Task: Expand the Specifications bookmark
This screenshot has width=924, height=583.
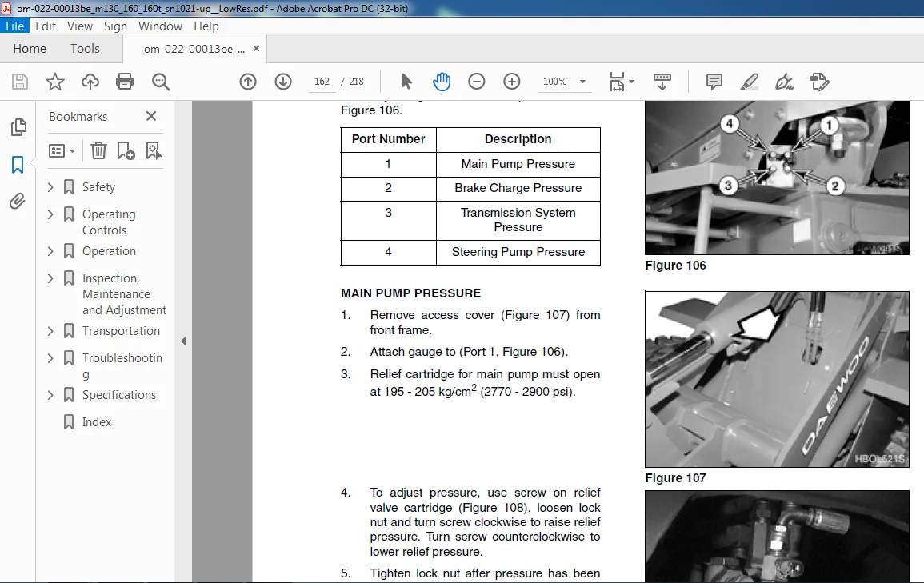Action: (x=50, y=395)
